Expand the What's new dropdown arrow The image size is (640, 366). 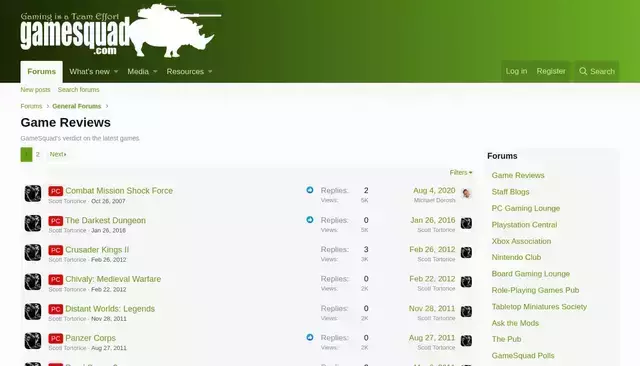click(x=116, y=72)
